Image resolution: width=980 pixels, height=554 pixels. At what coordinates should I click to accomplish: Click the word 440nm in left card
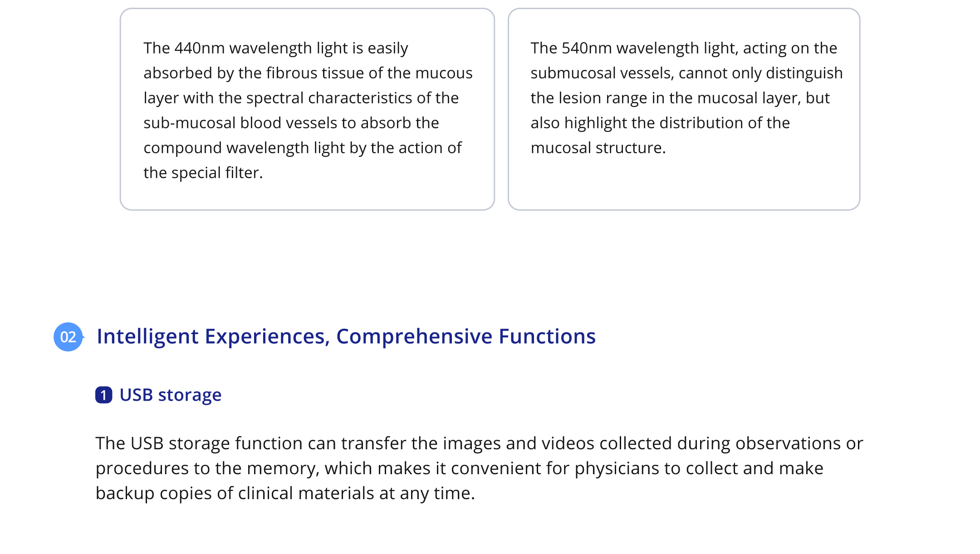pyautogui.click(x=200, y=48)
